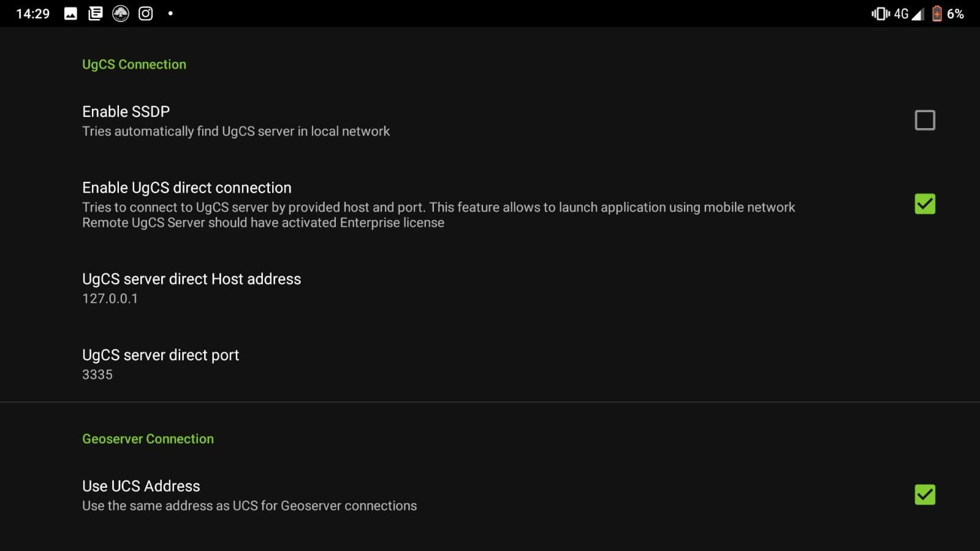This screenshot has height=551, width=980.
Task: Check the Enable SSDP checkbox
Action: 924,120
